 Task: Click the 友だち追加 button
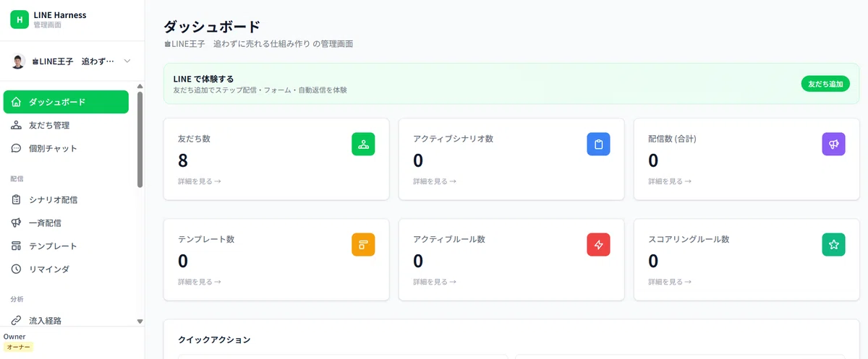click(825, 84)
